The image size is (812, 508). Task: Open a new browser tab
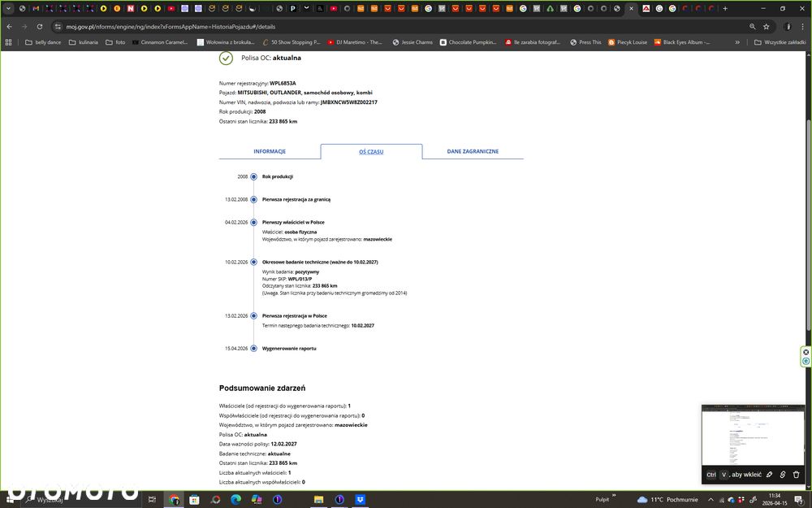pyautogui.click(x=725, y=8)
